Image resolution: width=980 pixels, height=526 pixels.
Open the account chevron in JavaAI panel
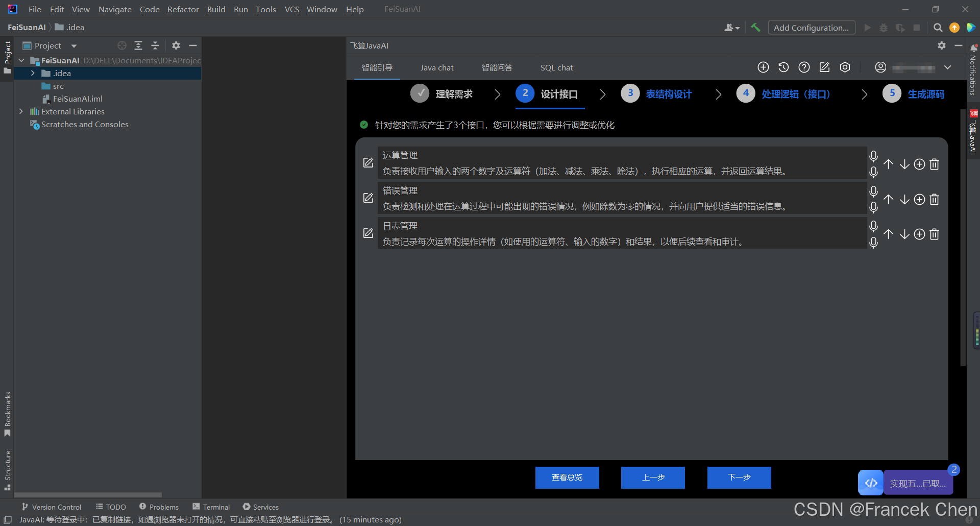point(948,67)
